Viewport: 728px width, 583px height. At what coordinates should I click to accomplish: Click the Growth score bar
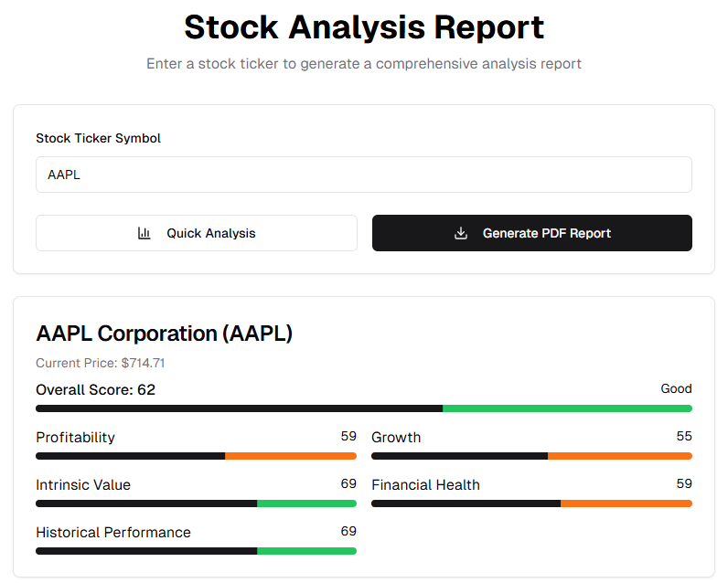pyautogui.click(x=531, y=456)
